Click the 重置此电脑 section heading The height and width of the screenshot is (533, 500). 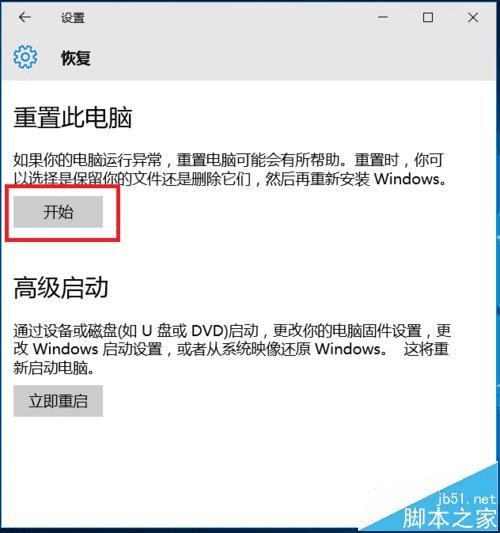pos(73,118)
